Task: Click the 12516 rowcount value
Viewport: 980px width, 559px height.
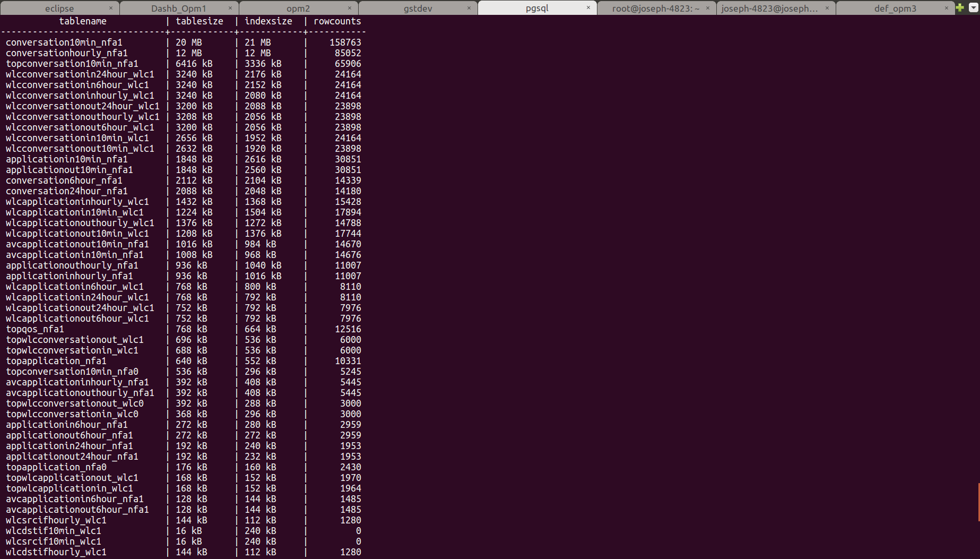Action: (348, 329)
